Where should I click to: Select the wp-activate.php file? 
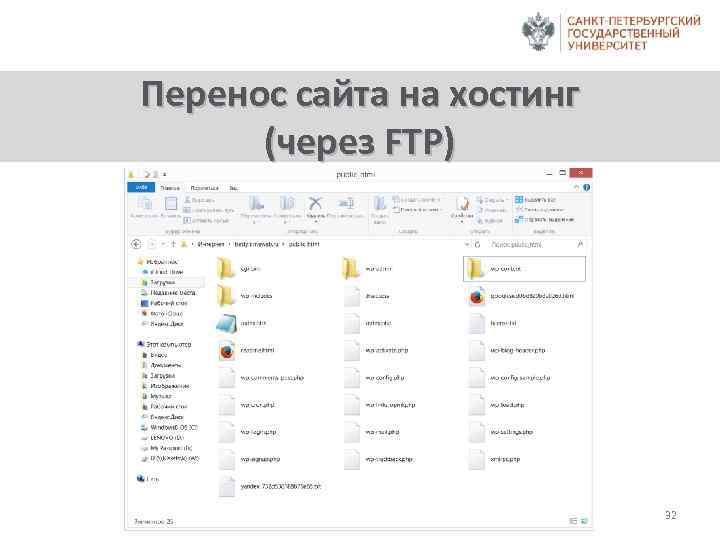click(x=377, y=350)
